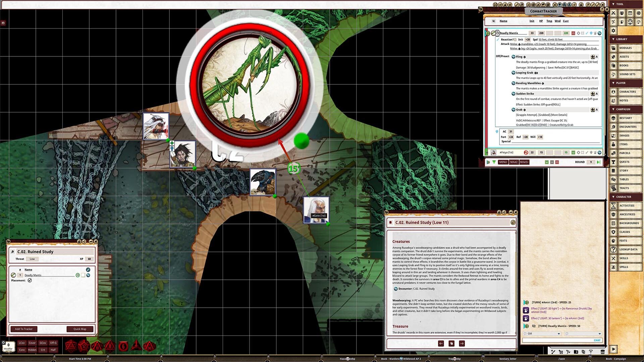Enable the Cover modifier
644x362 pixels.
click(x=32, y=343)
